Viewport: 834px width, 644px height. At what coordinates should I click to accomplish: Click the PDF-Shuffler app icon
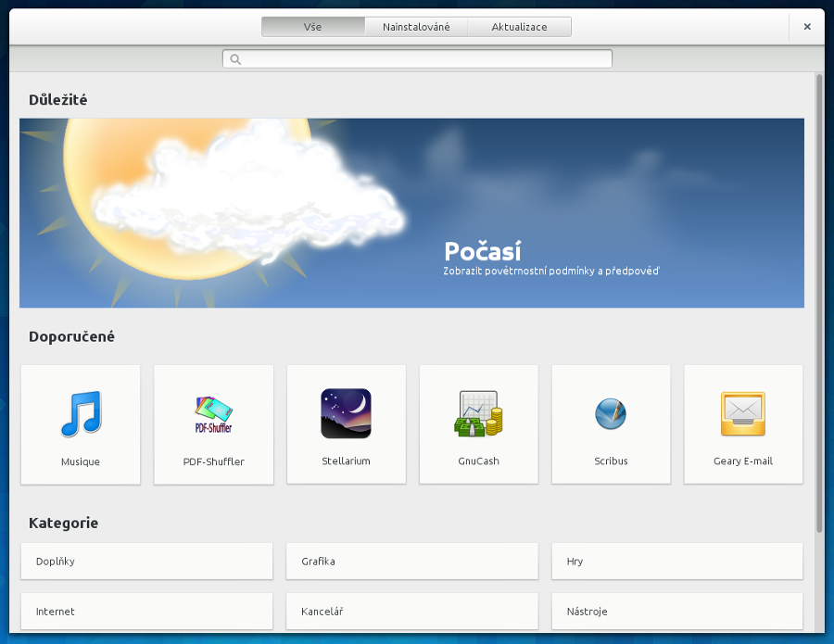(x=213, y=414)
